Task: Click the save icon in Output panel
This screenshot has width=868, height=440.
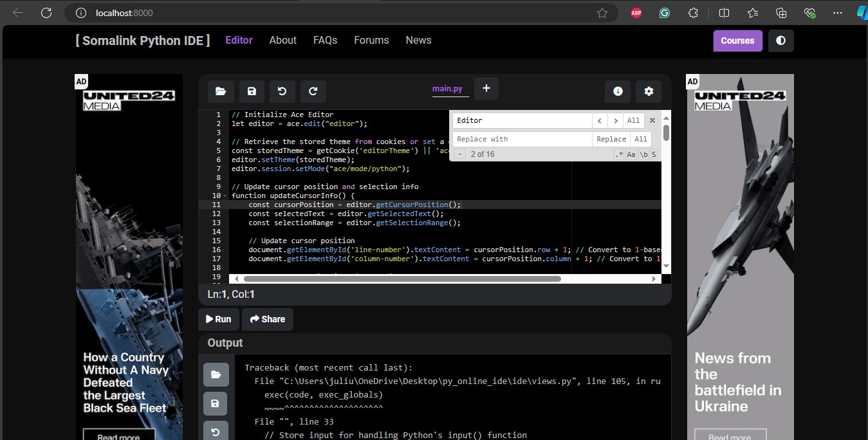Action: [216, 404]
